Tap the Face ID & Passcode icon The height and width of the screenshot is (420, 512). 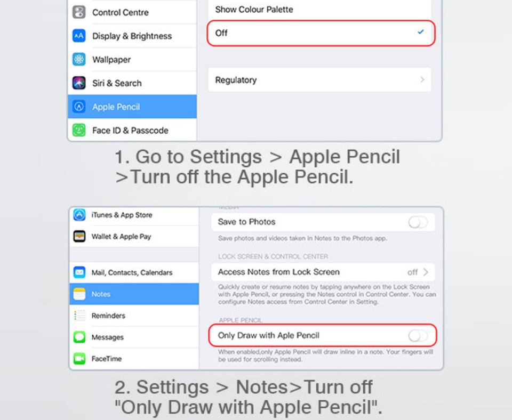[x=79, y=130]
